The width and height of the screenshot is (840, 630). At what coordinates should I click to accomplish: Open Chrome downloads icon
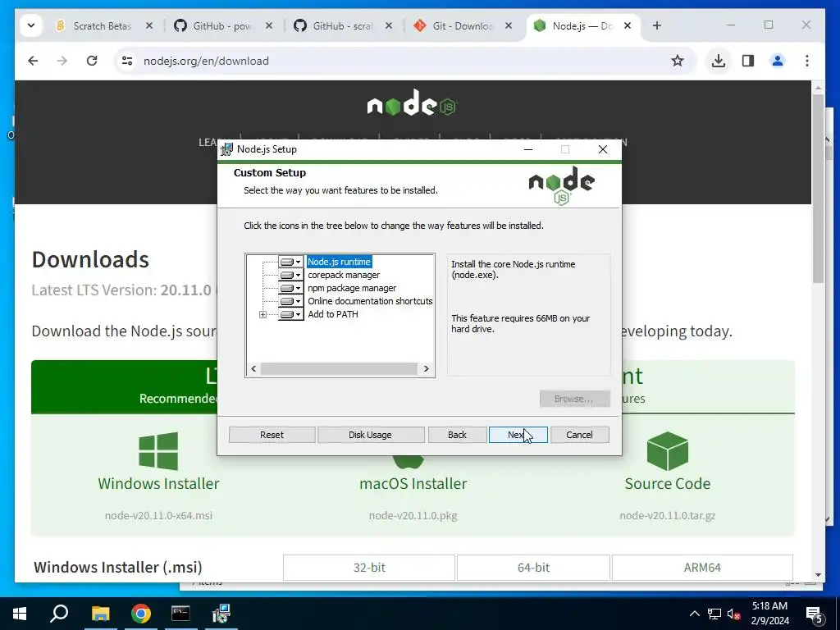click(x=719, y=61)
